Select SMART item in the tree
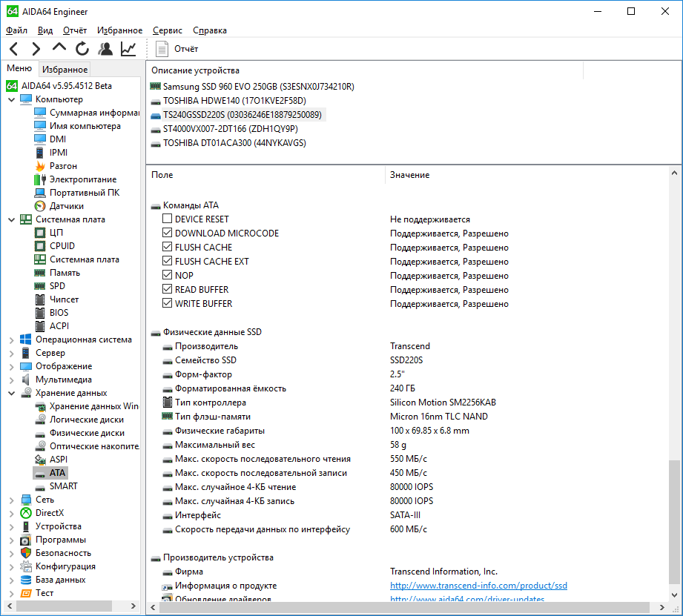This screenshot has height=616, width=683. 63,486
